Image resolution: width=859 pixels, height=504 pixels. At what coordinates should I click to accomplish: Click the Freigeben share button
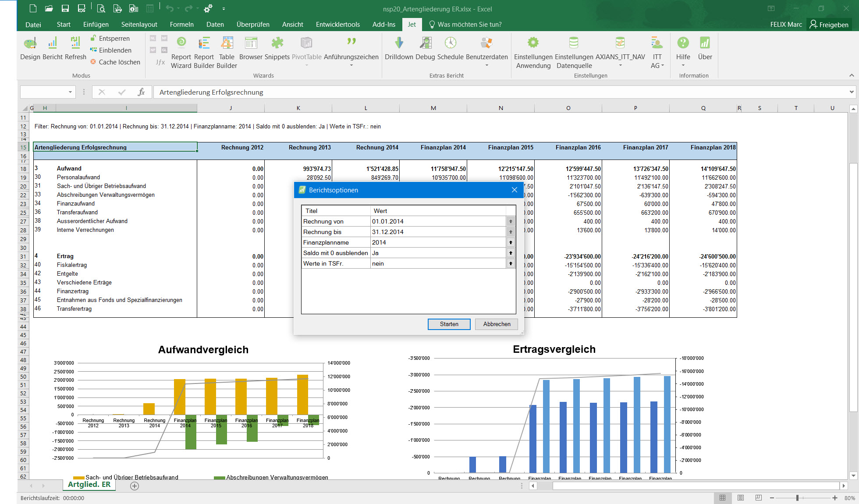click(x=829, y=25)
